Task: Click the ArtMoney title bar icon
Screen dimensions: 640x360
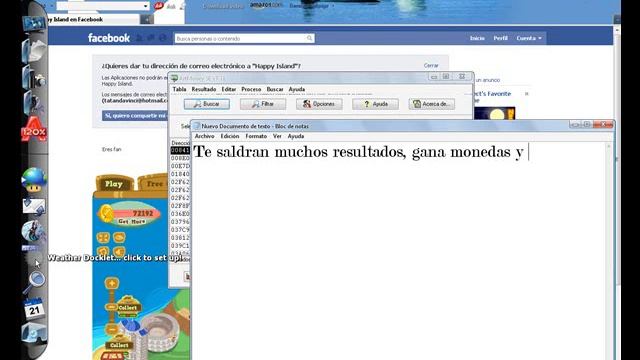Action: 175,78
